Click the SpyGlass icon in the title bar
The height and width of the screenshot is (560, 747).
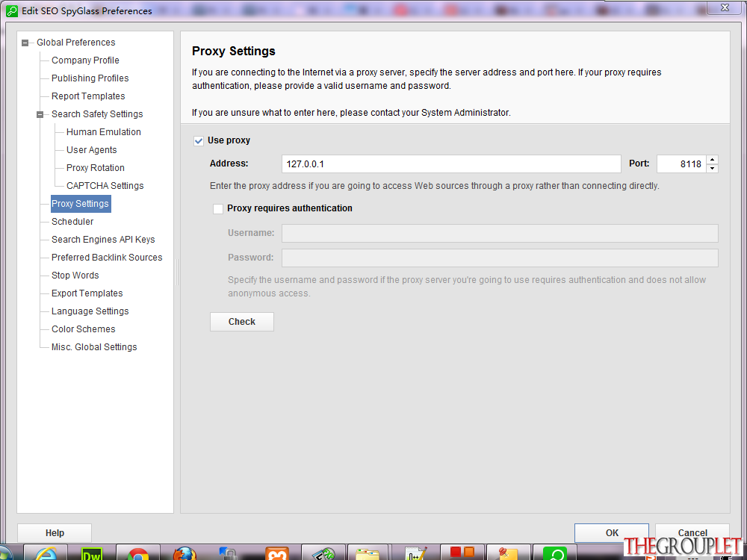pyautogui.click(x=11, y=11)
